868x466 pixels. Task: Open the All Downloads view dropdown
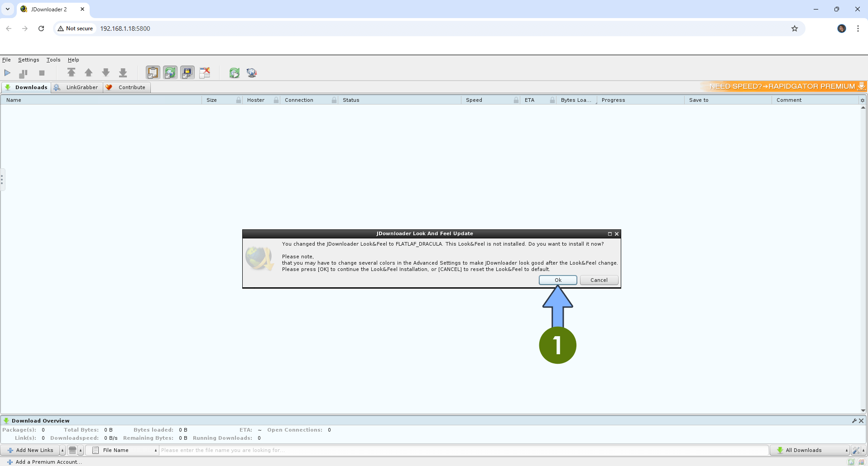coord(810,450)
